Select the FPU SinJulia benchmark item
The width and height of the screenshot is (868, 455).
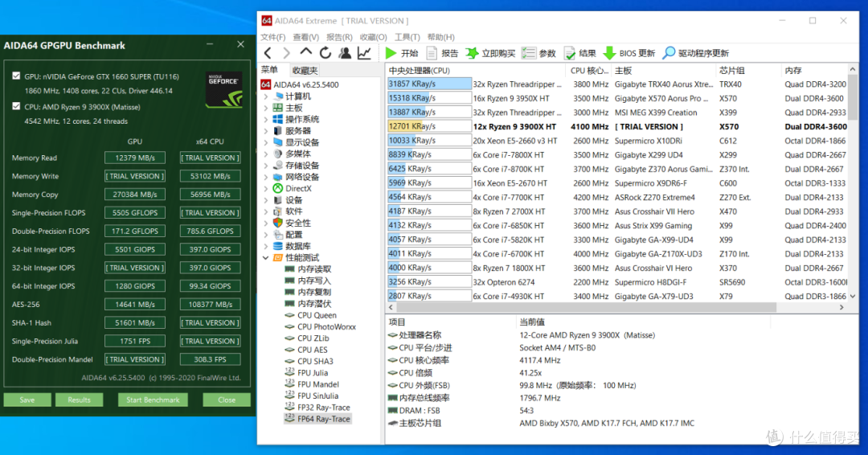(x=312, y=396)
